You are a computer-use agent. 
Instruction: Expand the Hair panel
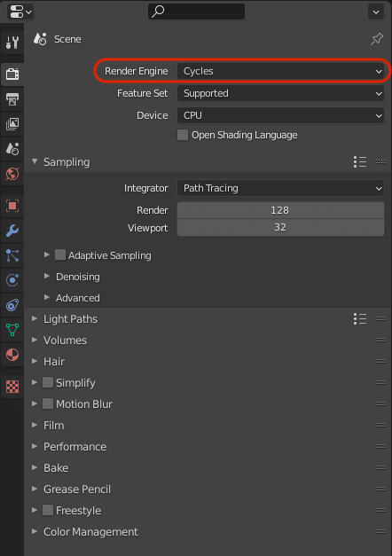point(35,361)
